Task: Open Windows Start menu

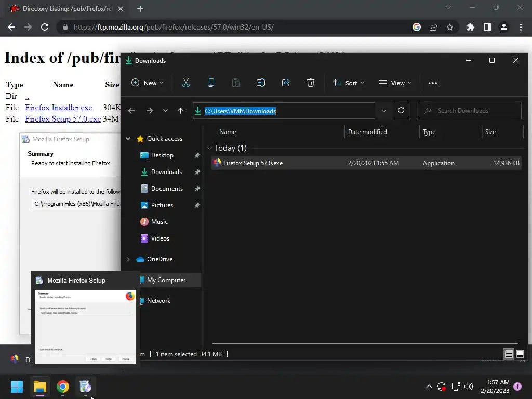Action: coord(17,387)
